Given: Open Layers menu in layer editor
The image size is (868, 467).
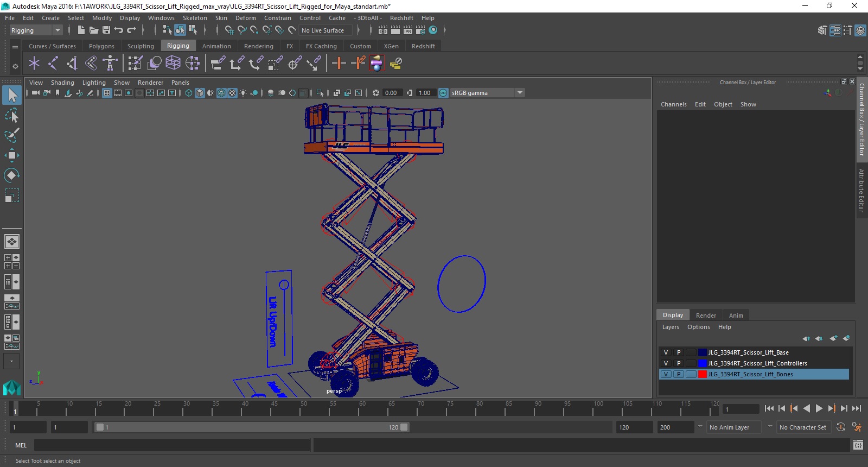Looking at the screenshot, I should pyautogui.click(x=671, y=327).
